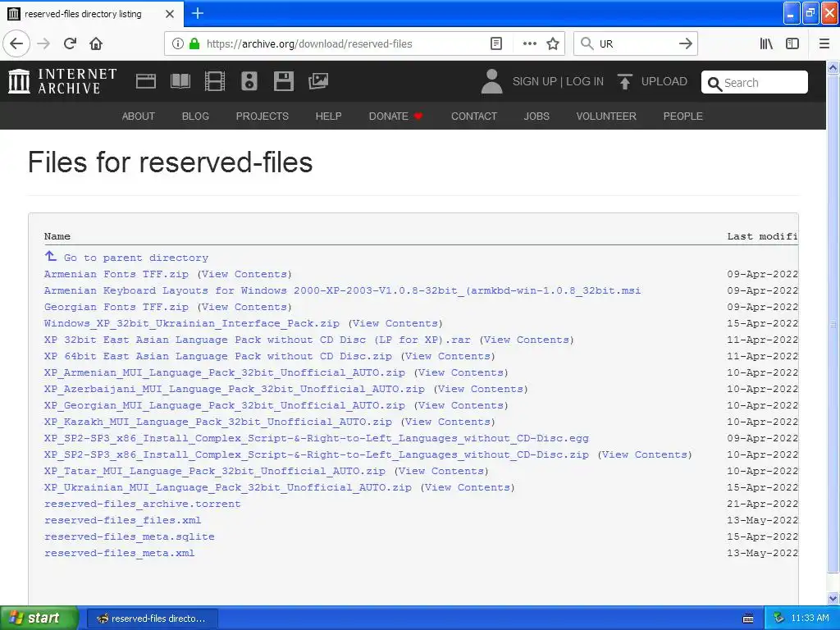Click the browser forward arrow
The width and height of the screenshot is (840, 630).
click(43, 43)
